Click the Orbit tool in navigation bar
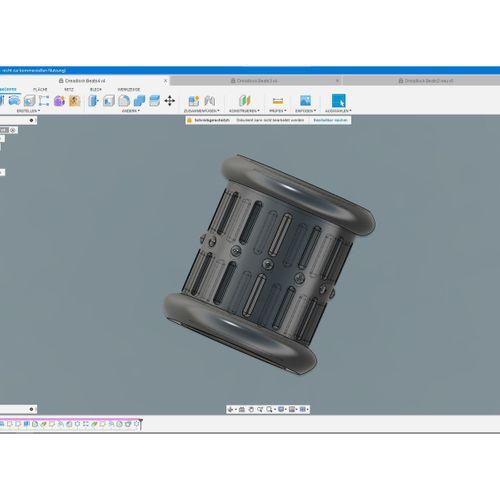This screenshot has width=500, height=500. coord(230,409)
